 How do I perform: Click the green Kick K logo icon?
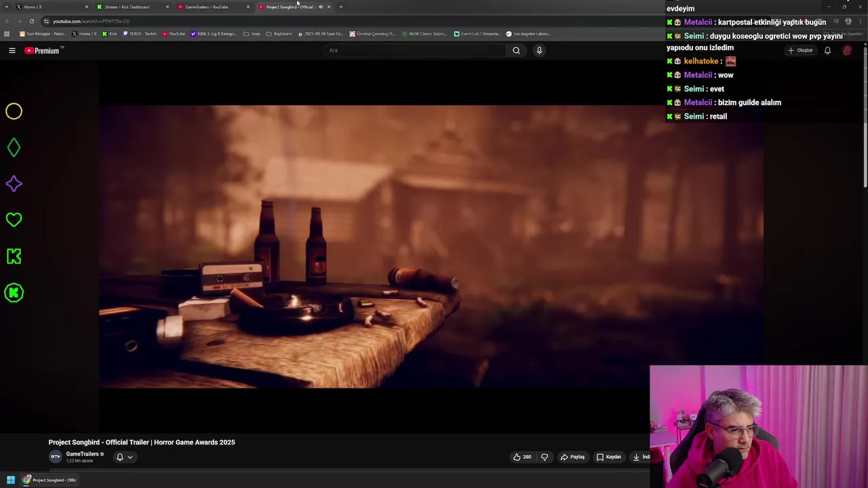tap(14, 256)
